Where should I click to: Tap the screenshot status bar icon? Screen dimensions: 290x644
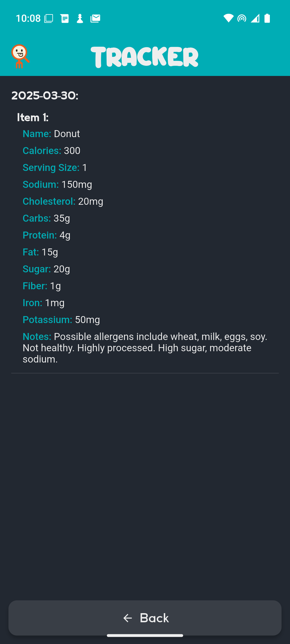(x=48, y=18)
